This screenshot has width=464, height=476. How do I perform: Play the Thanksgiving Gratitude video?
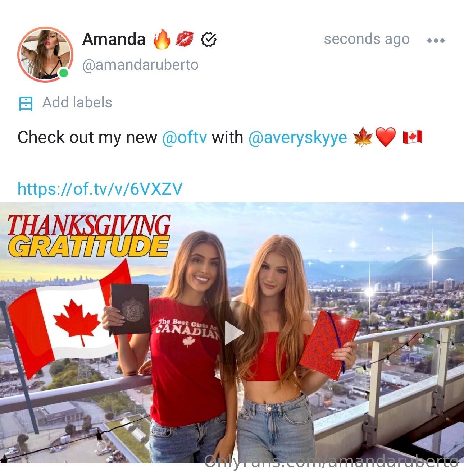(x=232, y=333)
